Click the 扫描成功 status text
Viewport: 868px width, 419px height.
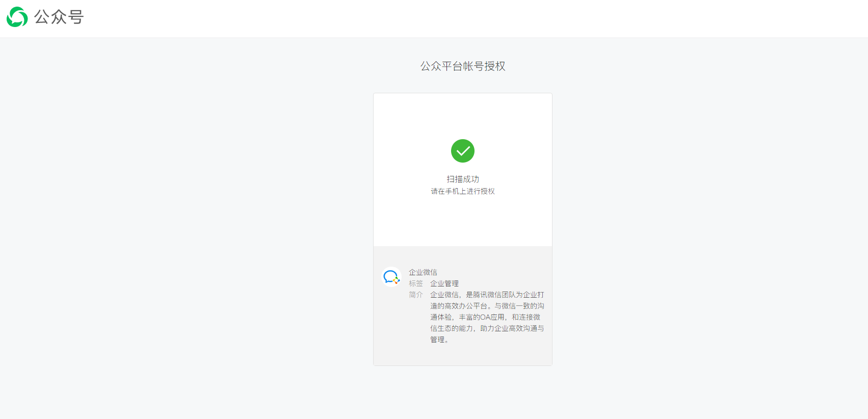point(463,179)
